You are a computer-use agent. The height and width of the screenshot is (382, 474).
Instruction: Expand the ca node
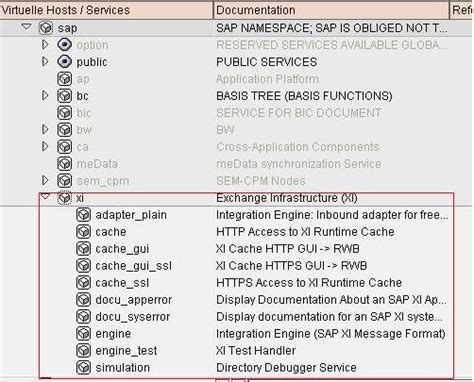pos(45,146)
